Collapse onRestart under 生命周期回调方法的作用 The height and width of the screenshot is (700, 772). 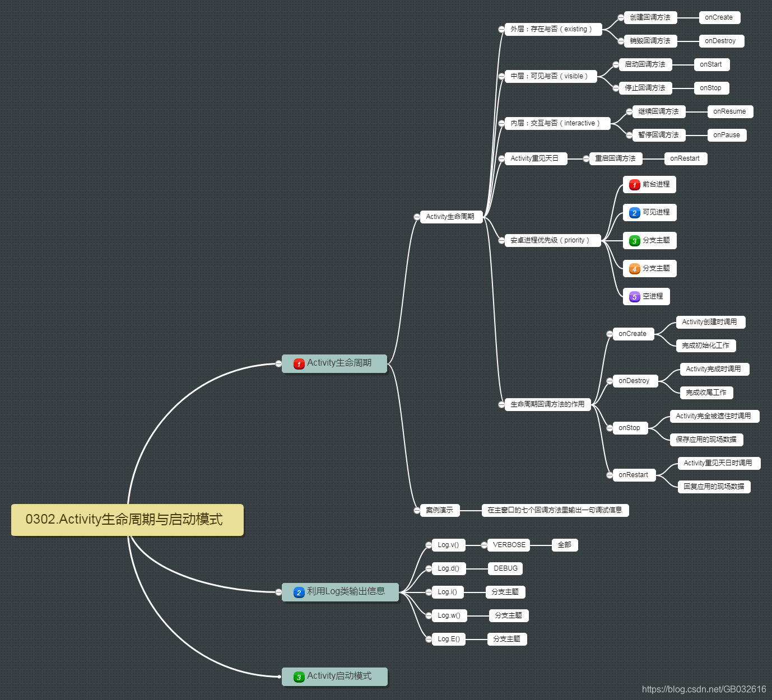click(610, 475)
